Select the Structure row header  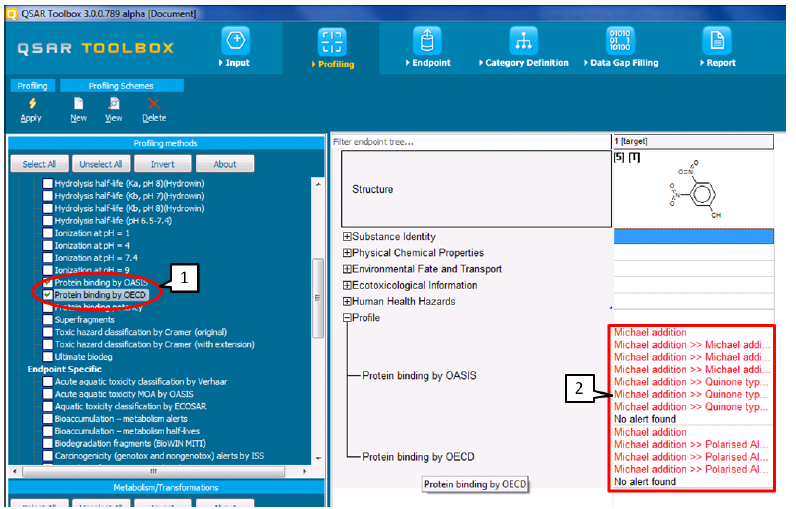[476, 189]
